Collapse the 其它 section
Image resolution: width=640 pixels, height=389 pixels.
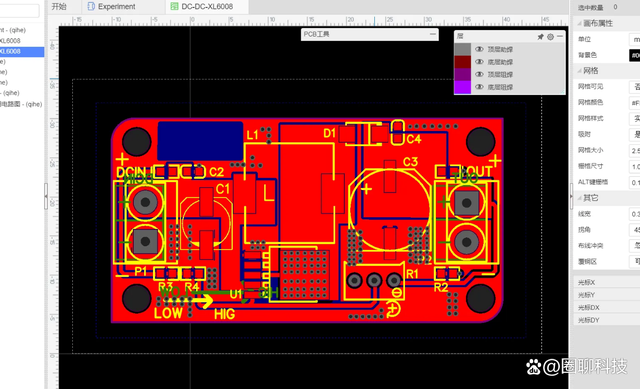[579, 198]
